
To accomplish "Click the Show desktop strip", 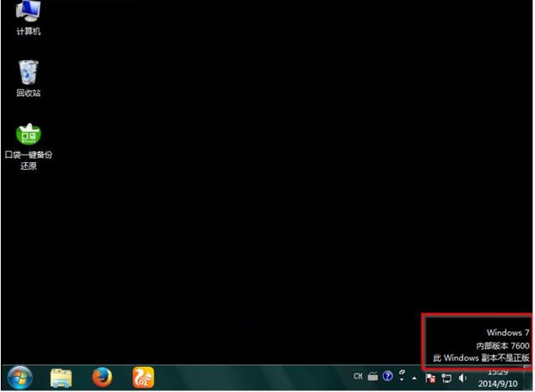I will coord(528,378).
